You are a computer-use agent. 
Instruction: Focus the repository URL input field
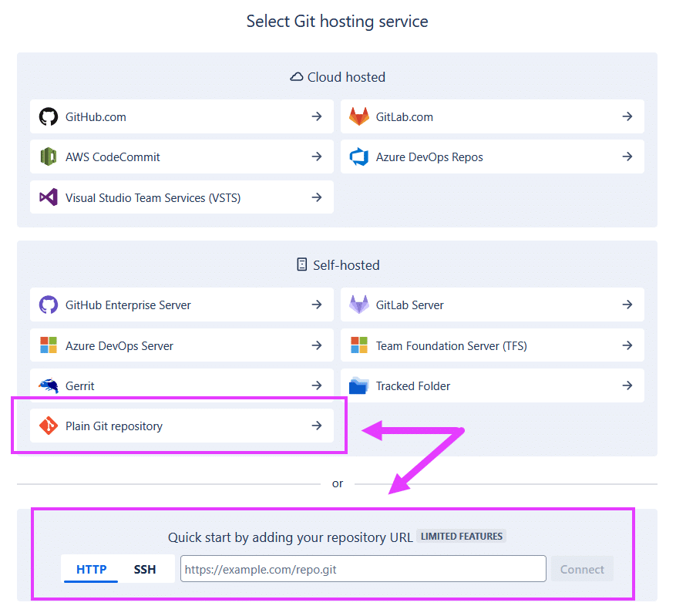[x=363, y=570]
